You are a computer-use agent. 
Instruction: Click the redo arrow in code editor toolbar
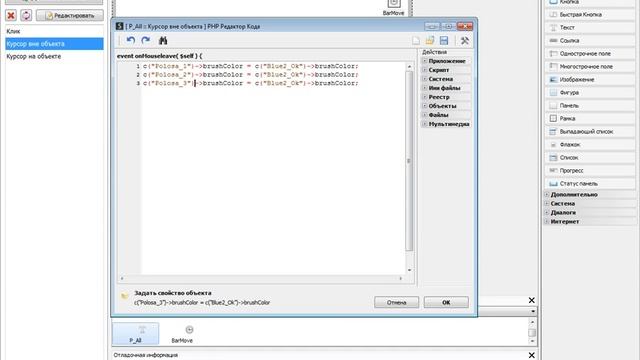145,40
